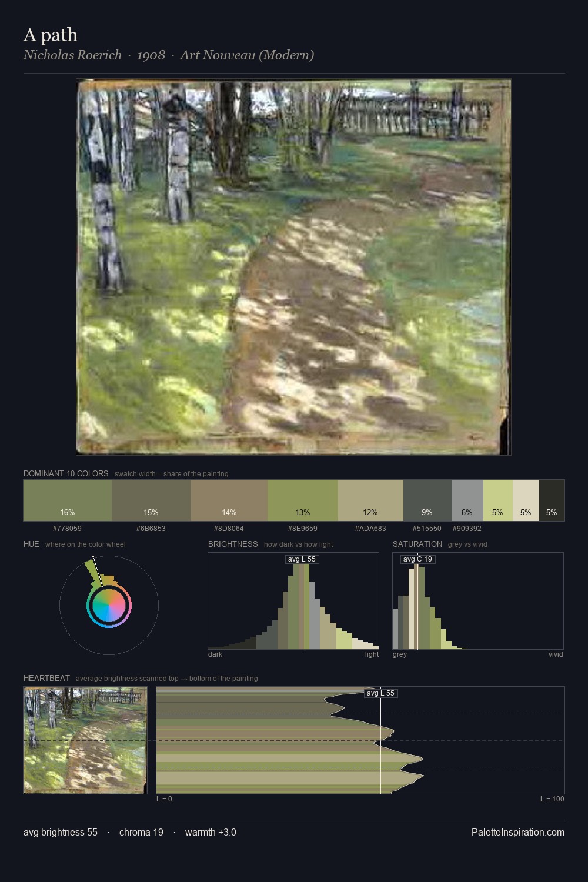Pick the 6% grey swatch #909392
The image size is (588, 882).
click(x=467, y=500)
